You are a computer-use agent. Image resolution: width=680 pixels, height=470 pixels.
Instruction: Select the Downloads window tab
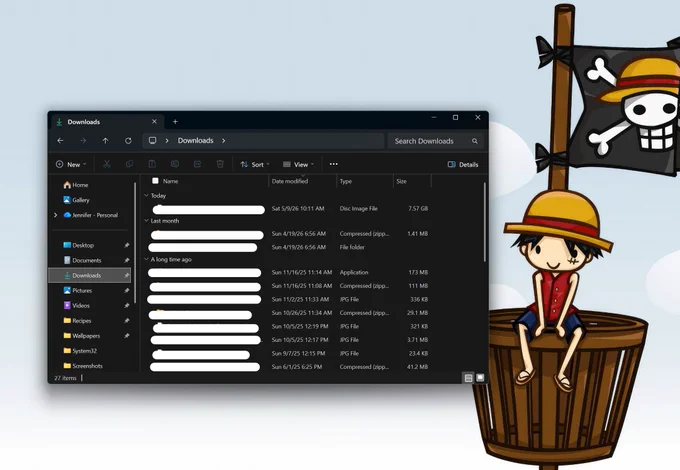point(107,122)
